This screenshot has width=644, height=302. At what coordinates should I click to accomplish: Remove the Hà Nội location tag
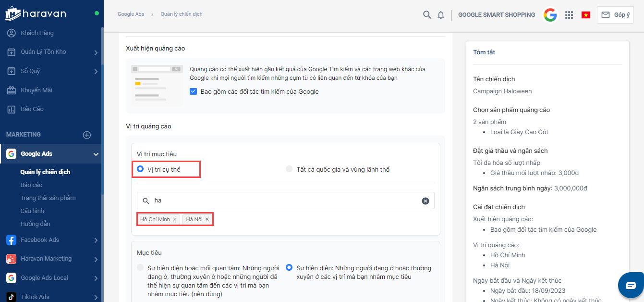click(207, 219)
